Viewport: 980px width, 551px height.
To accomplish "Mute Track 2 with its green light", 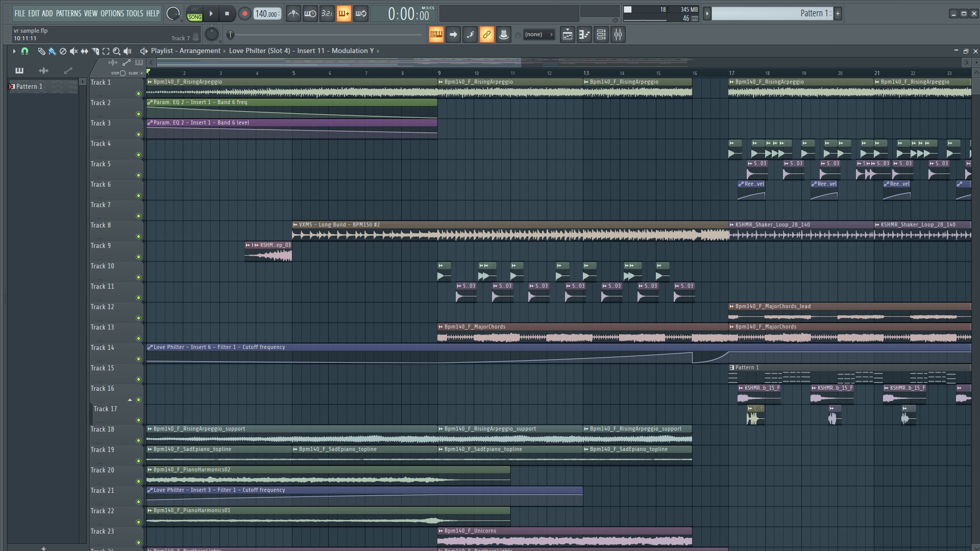I will [x=138, y=114].
